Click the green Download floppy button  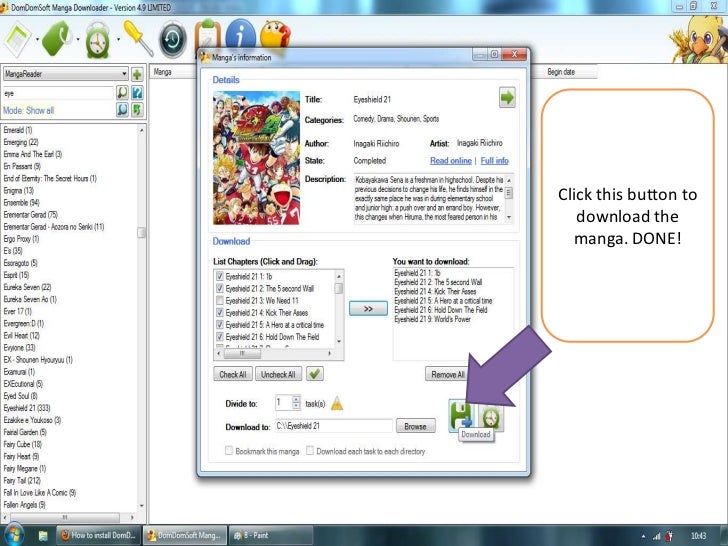(462, 415)
